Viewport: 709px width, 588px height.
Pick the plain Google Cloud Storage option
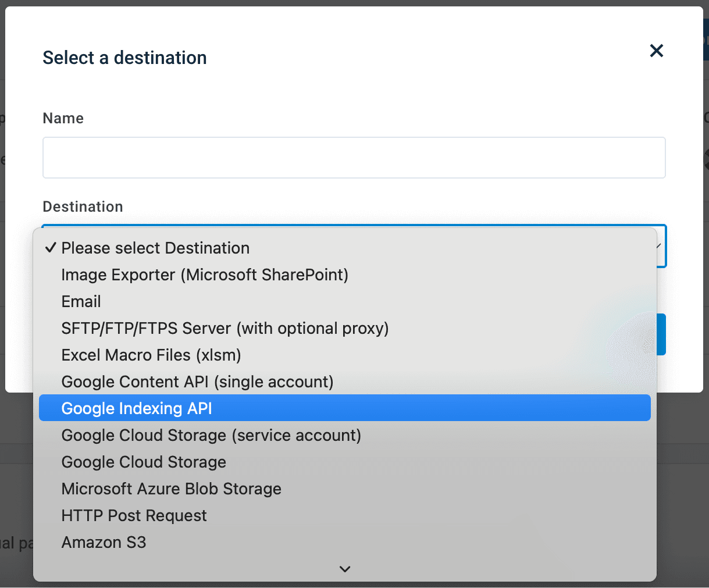click(x=144, y=462)
